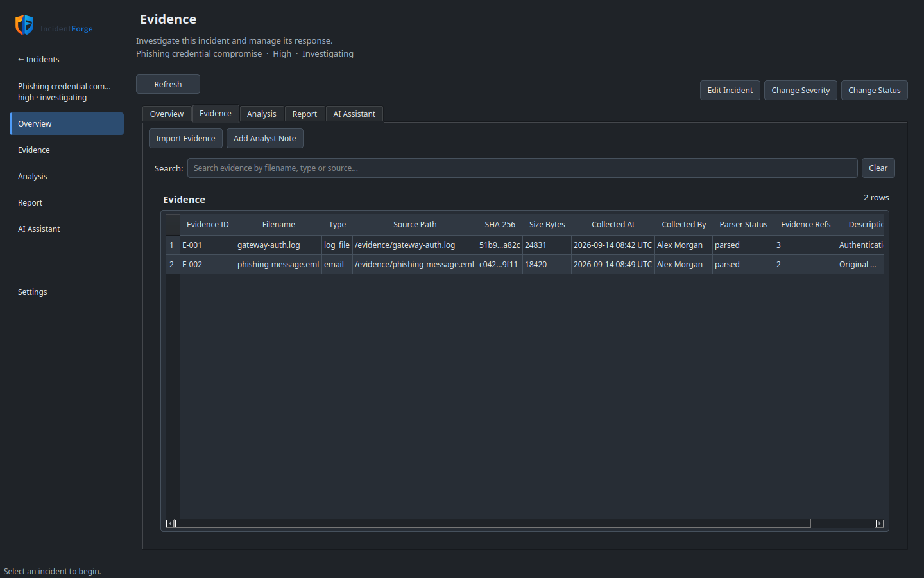924x578 pixels.
Task: Select the c042...9f11 hash cell
Action: (x=500, y=264)
